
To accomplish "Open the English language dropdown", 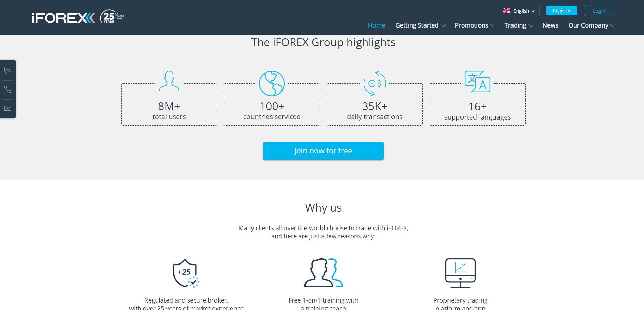I will click(x=519, y=11).
